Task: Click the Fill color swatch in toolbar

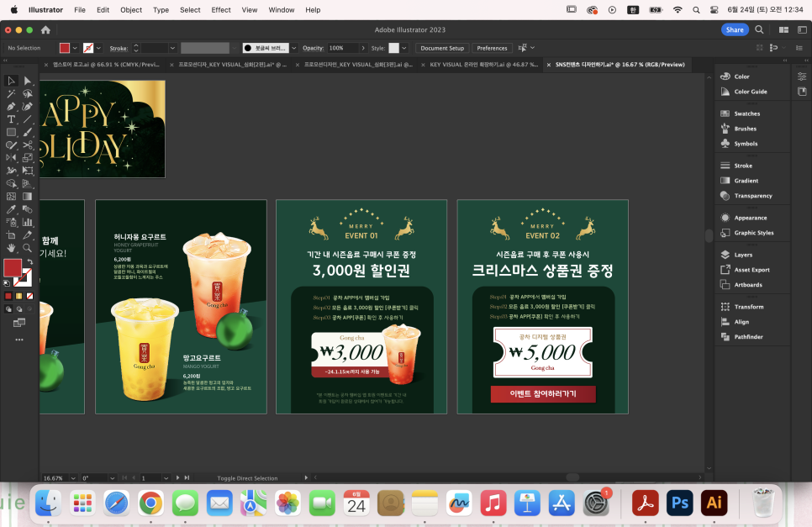Action: [x=13, y=267]
